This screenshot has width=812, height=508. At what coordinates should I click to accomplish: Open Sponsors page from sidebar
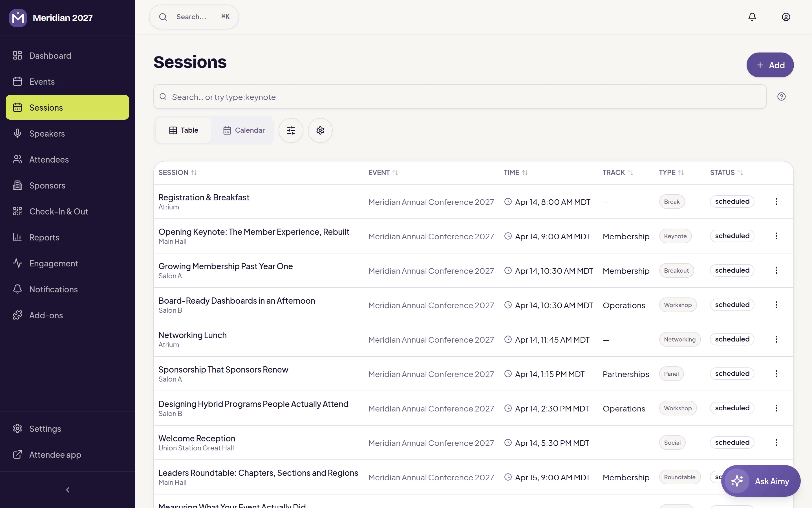(x=67, y=185)
